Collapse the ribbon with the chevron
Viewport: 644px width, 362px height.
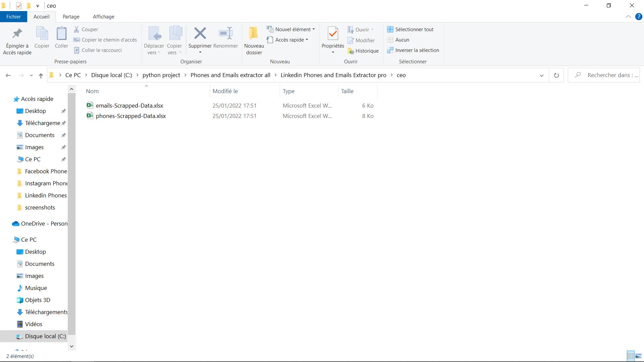[628, 17]
